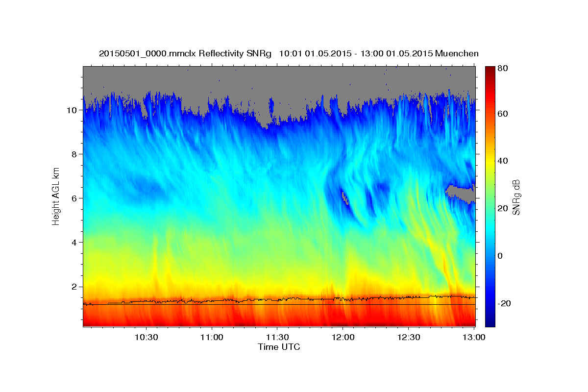Click the colorbar value 60
This screenshot has height=392, width=588.
(502, 114)
